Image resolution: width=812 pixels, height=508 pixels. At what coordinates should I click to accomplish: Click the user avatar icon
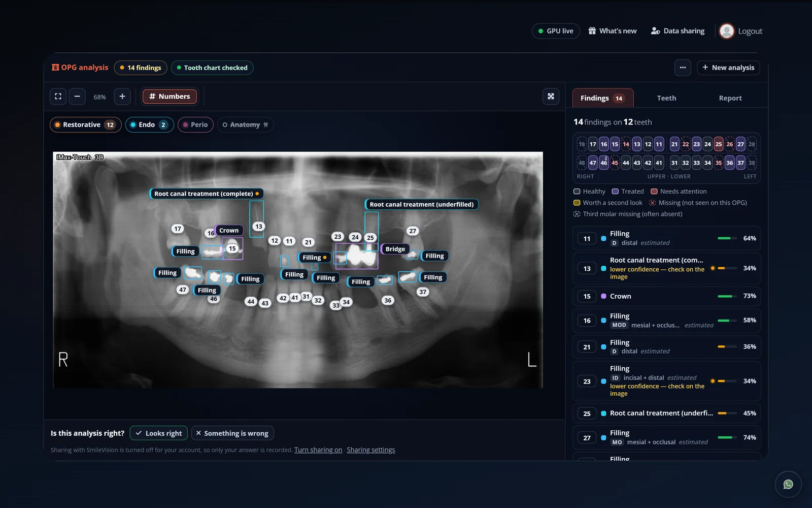[727, 31]
